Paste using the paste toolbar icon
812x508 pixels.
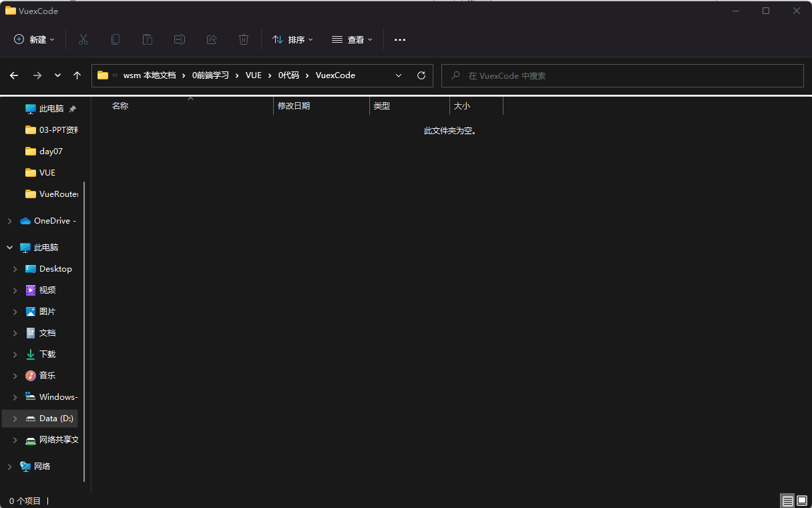[x=147, y=39]
